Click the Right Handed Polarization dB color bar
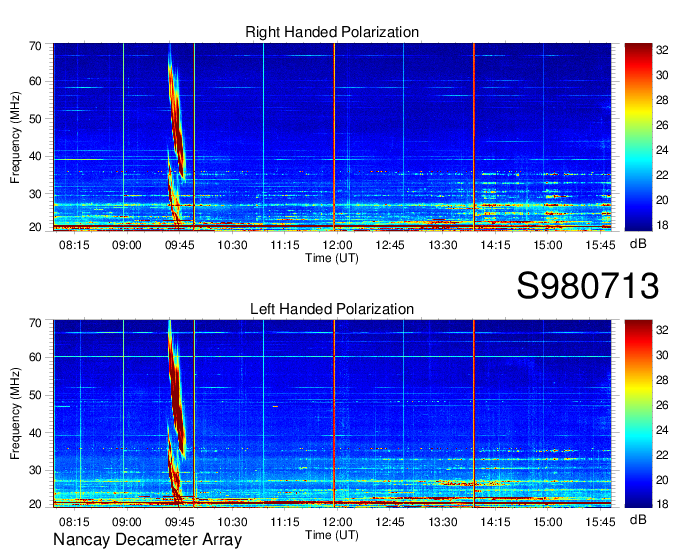The width and height of the screenshot is (680, 552). pos(638,137)
